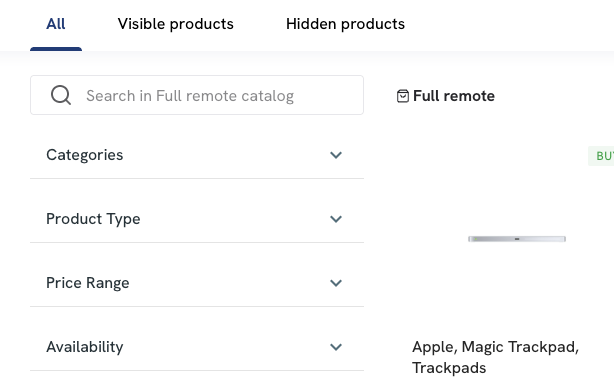Click the blue underline beneath All tab

(x=56, y=49)
